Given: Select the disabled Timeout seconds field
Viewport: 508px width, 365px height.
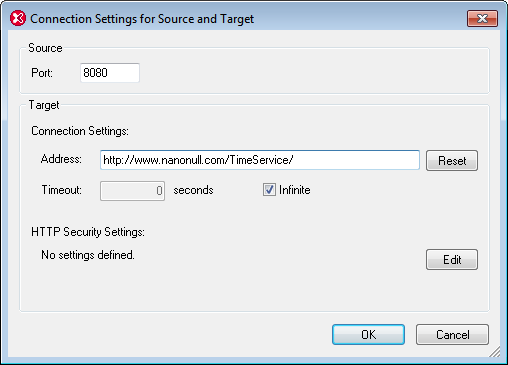Looking at the screenshot, I should click(x=132, y=191).
